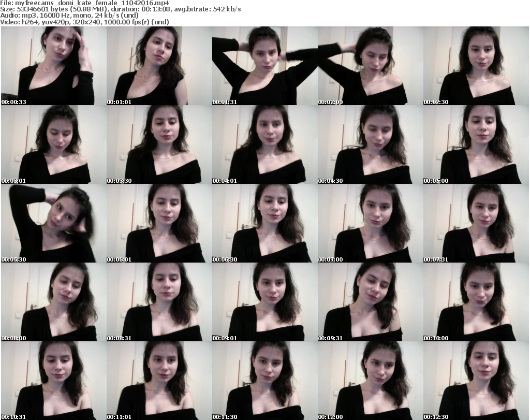Image resolution: width=530 pixels, height=420 pixels.
Task: Open the frame stamped 00:03:01
Action: (53, 144)
